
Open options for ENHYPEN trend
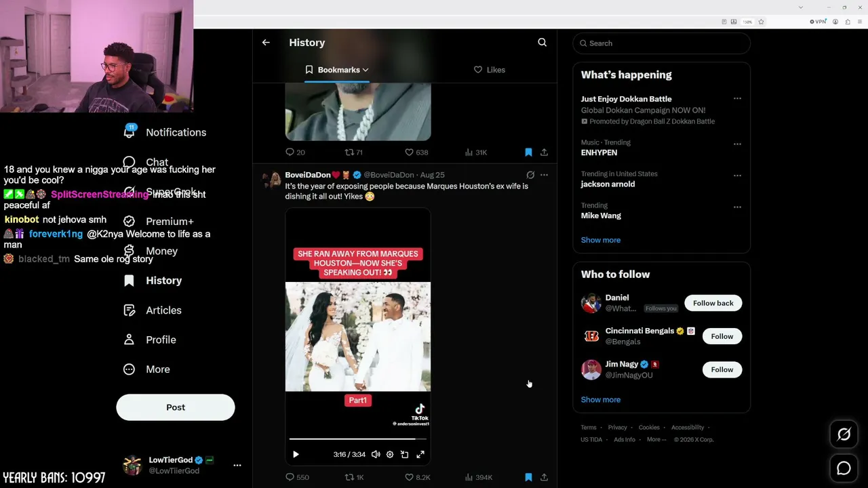[737, 144]
